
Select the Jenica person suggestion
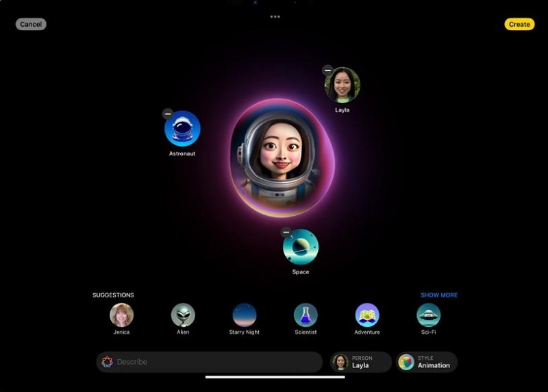(x=122, y=315)
